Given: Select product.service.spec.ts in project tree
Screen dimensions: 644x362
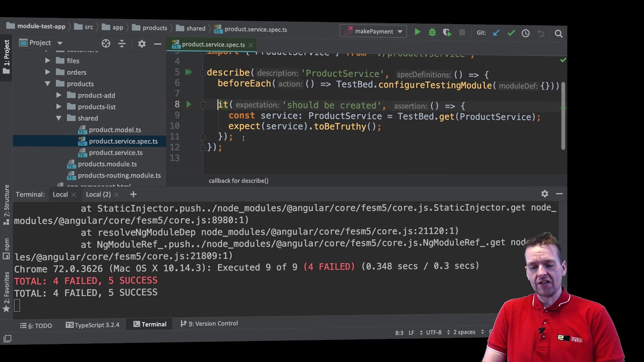Looking at the screenshot, I should [123, 141].
